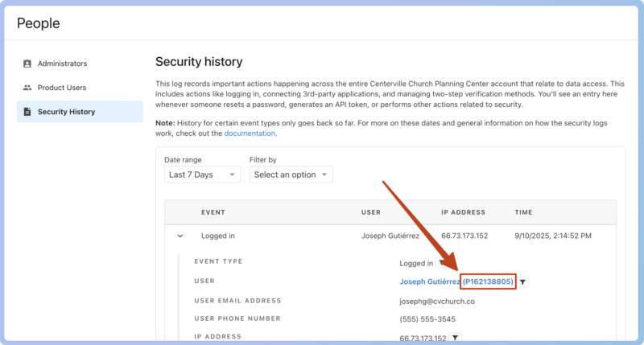The width and height of the screenshot is (644, 345).
Task: Click the Product Users people icon
Action: 27,88
